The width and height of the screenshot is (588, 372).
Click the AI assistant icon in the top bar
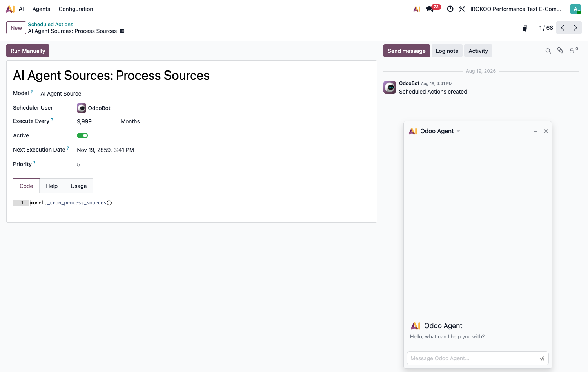(x=417, y=9)
